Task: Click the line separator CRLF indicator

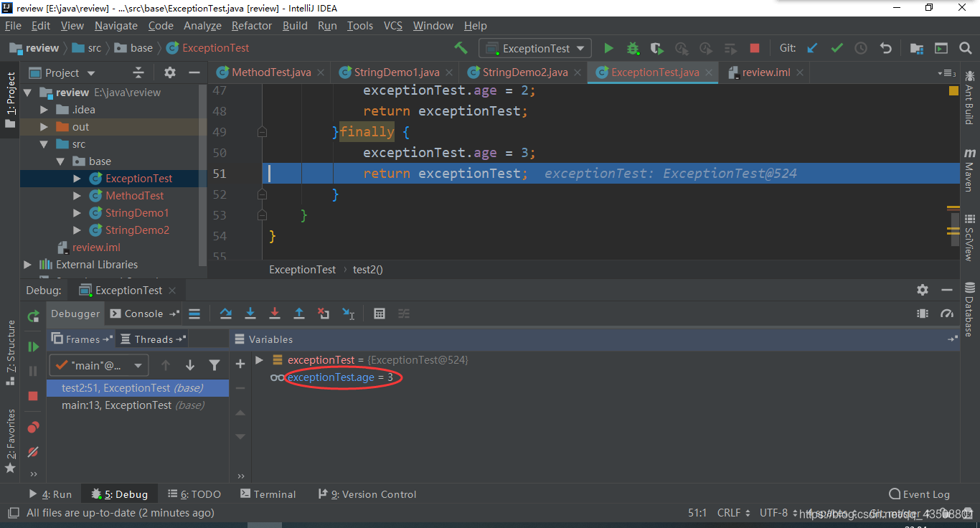Action: (734, 513)
